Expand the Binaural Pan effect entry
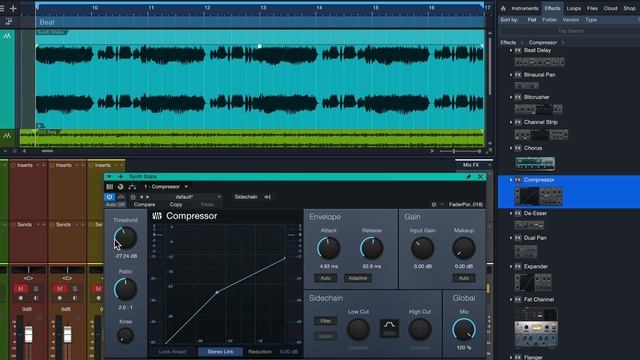The height and width of the screenshot is (360, 640). coord(511,75)
